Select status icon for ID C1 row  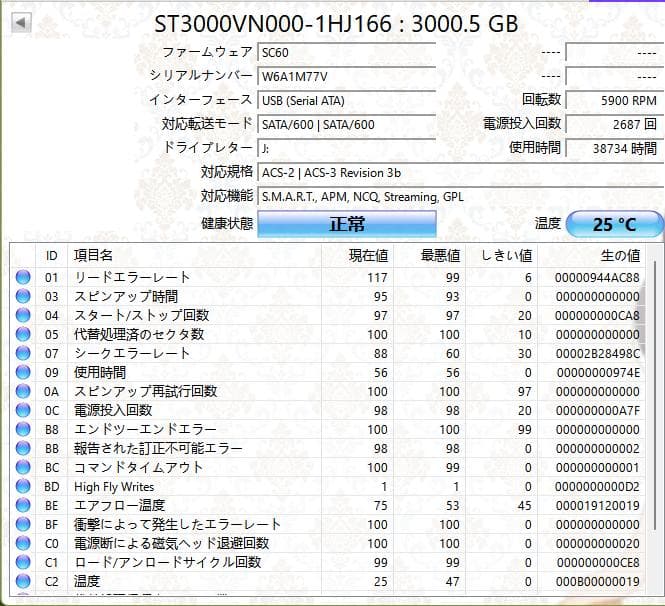point(23,562)
